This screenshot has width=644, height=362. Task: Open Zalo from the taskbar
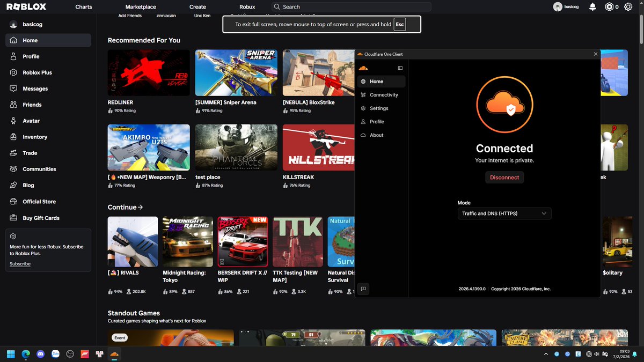pyautogui.click(x=55, y=354)
